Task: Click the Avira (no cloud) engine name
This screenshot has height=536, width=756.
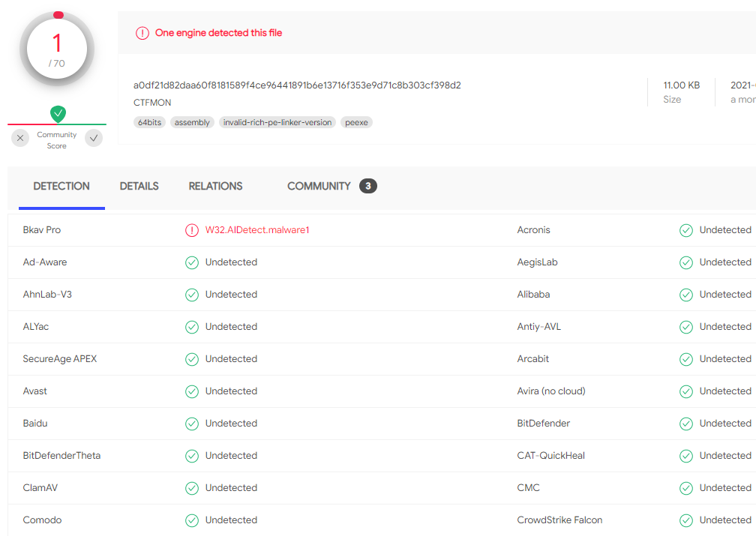Action: 551,391
